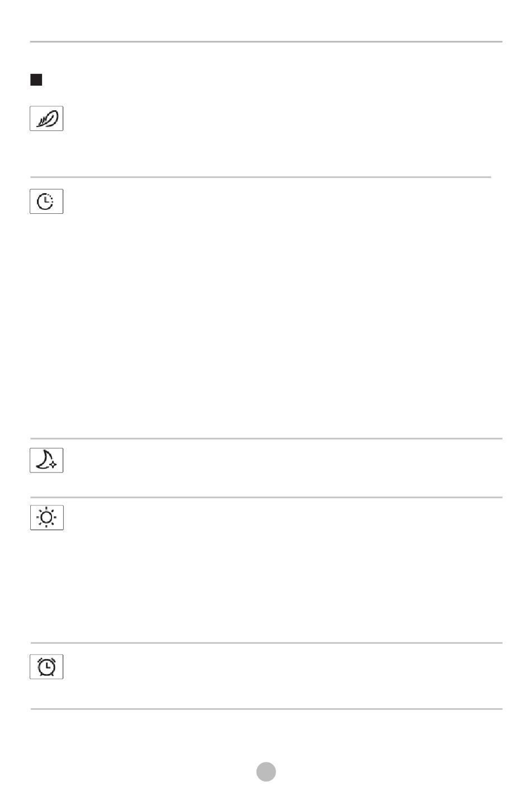The width and height of the screenshot is (532, 786).
Task: Click divider line directly above moon icon
Action: pos(266,438)
